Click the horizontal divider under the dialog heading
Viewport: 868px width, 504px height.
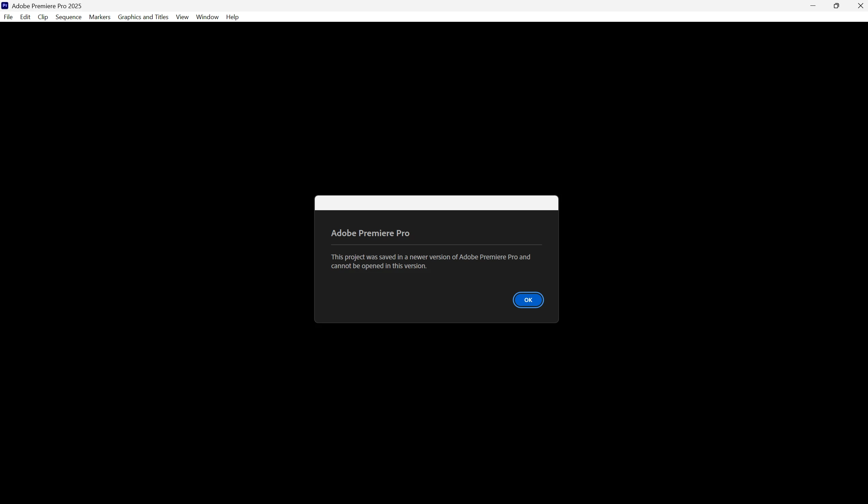click(x=436, y=245)
